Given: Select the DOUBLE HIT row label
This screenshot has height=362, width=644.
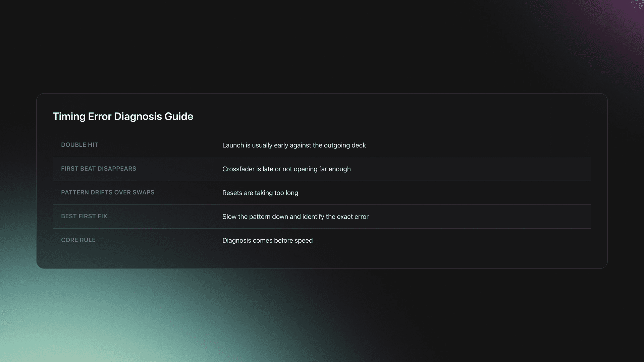Looking at the screenshot, I should coord(79,145).
